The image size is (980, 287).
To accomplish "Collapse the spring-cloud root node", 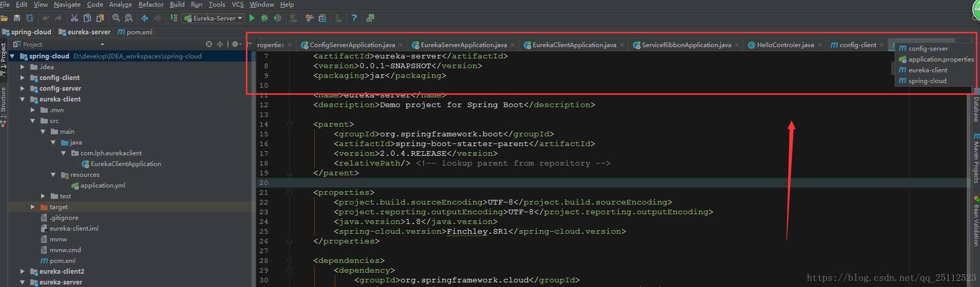I will (x=12, y=56).
